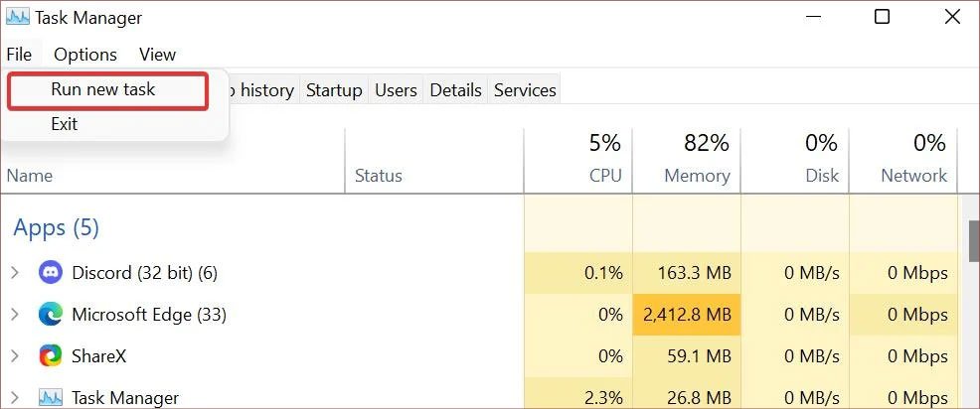Switch to the Startup tab
Viewport: 980px width, 409px height.
click(334, 90)
